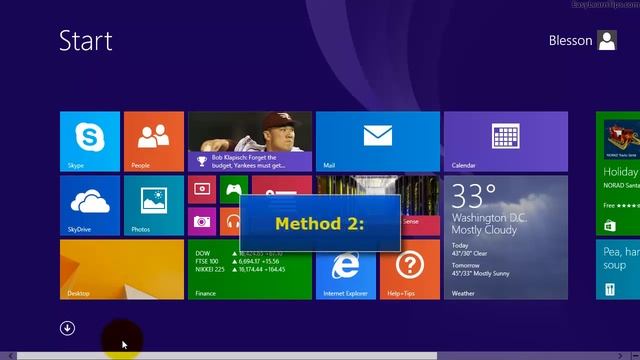Open the Mail tile
Image resolution: width=640 pixels, height=360 pixels.
[x=378, y=141]
